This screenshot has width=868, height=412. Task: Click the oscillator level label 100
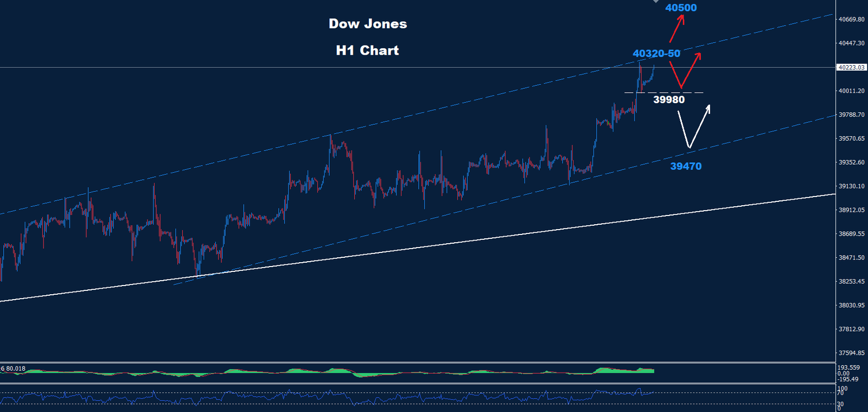843,389
